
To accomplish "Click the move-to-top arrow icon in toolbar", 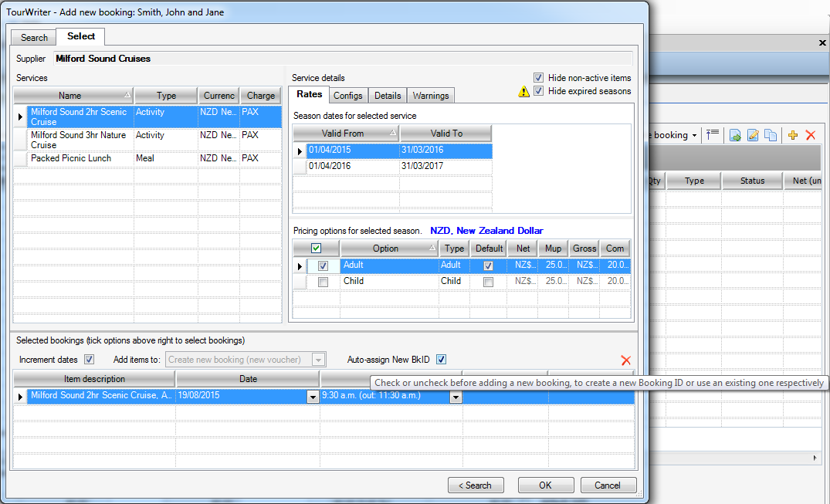I will [713, 135].
